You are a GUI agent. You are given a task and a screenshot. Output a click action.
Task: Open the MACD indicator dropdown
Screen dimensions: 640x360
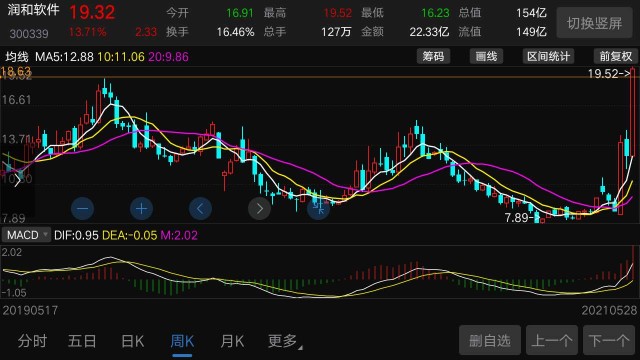[27, 235]
